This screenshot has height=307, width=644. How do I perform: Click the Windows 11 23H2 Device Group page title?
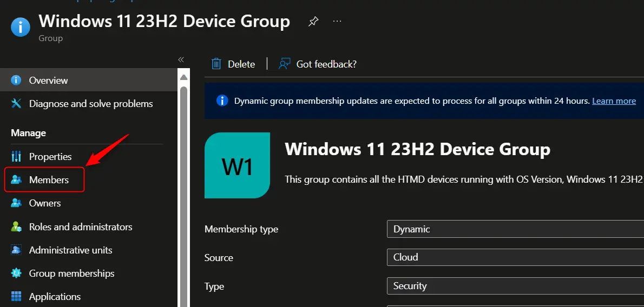[165, 21]
